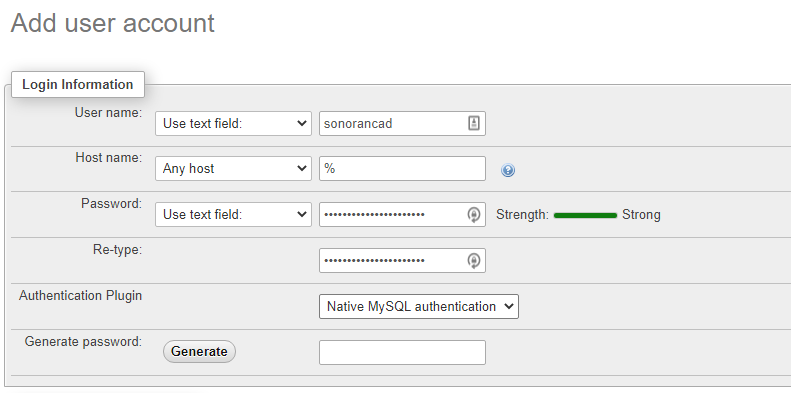
Task: Focus the username field containing sonorancad
Action: [402, 123]
